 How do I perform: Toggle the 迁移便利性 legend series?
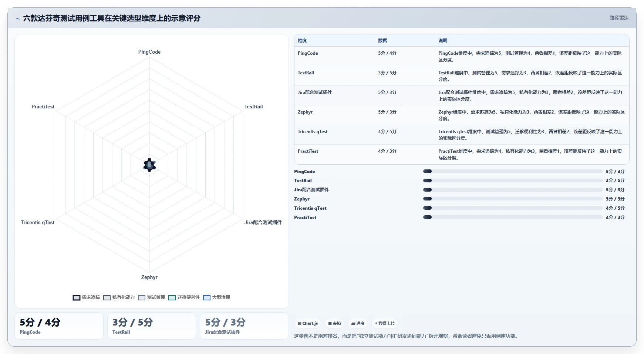[184, 297]
